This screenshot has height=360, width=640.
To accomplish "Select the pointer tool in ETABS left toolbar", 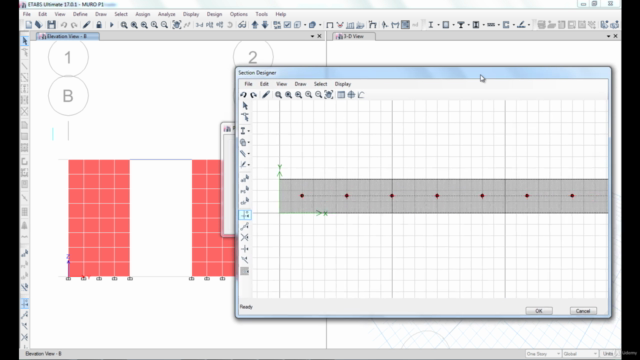I will [x=25, y=41].
